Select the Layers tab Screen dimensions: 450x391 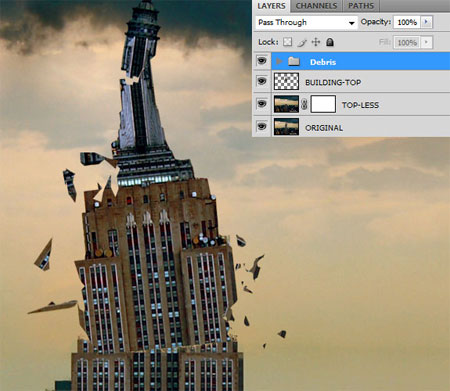tap(271, 6)
